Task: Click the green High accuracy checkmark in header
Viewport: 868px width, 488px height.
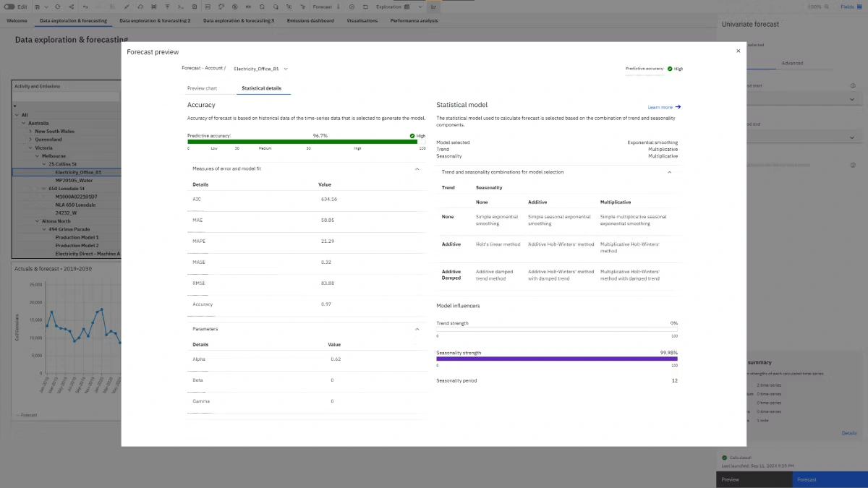Action: (x=670, y=69)
